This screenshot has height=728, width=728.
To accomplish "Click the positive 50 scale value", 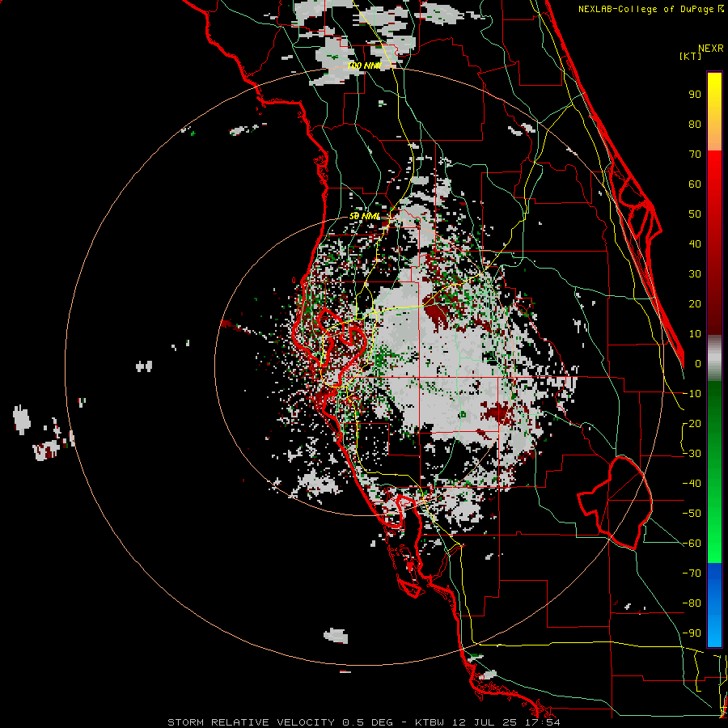I will click(695, 214).
